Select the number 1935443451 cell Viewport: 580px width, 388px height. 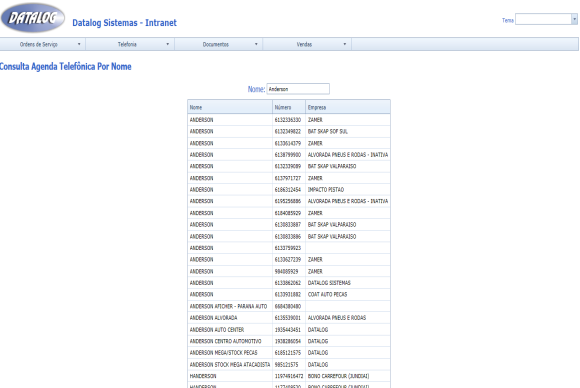(289, 330)
